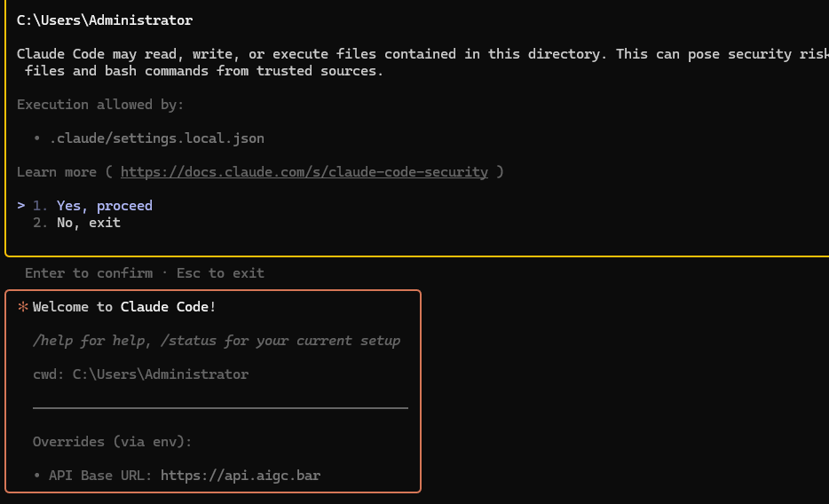
Task: Click the horizontal divider in the welcome box
Action: click(x=220, y=408)
